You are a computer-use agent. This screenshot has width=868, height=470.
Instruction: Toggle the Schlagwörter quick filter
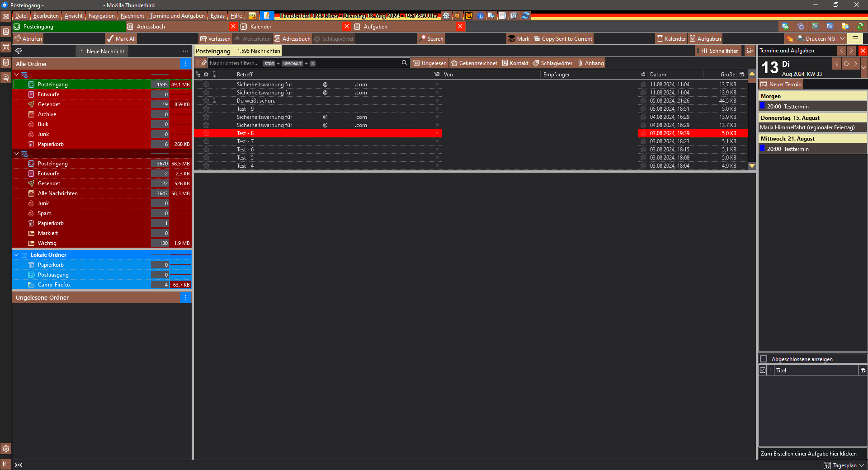tap(552, 63)
